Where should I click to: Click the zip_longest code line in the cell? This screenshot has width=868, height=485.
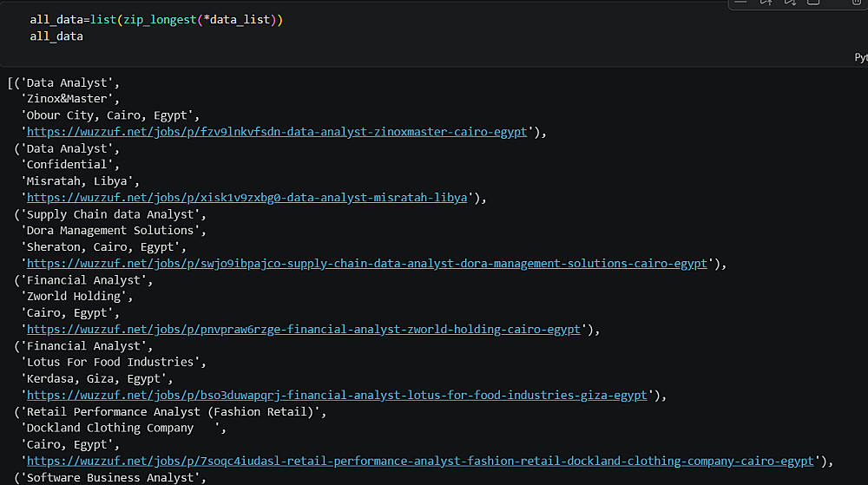click(x=156, y=19)
